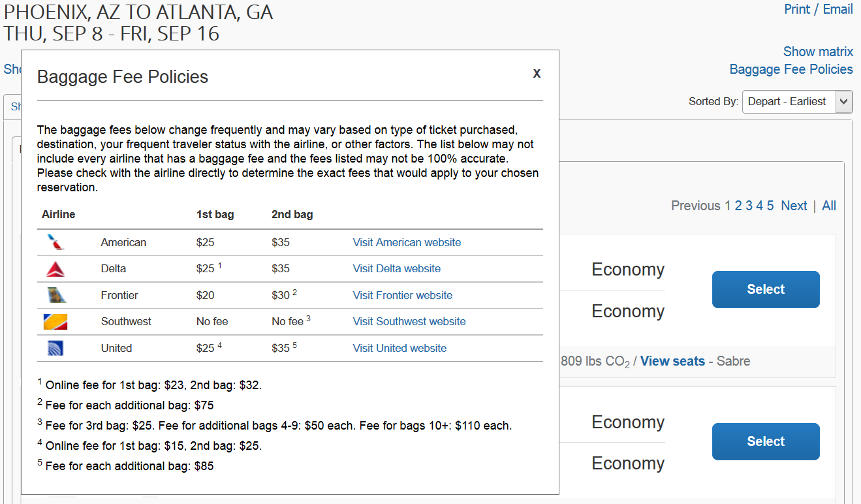Click Visit United website link

pyautogui.click(x=399, y=349)
